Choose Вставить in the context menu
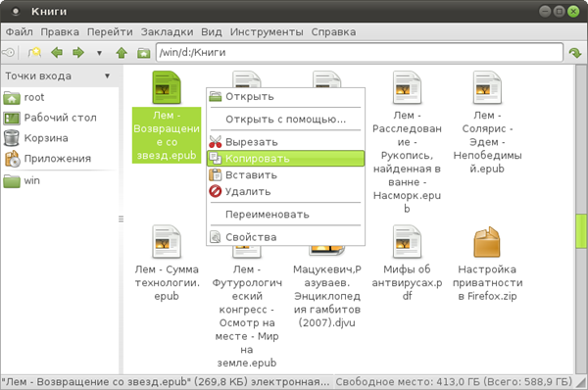This screenshot has width=588, height=390. (x=285, y=175)
